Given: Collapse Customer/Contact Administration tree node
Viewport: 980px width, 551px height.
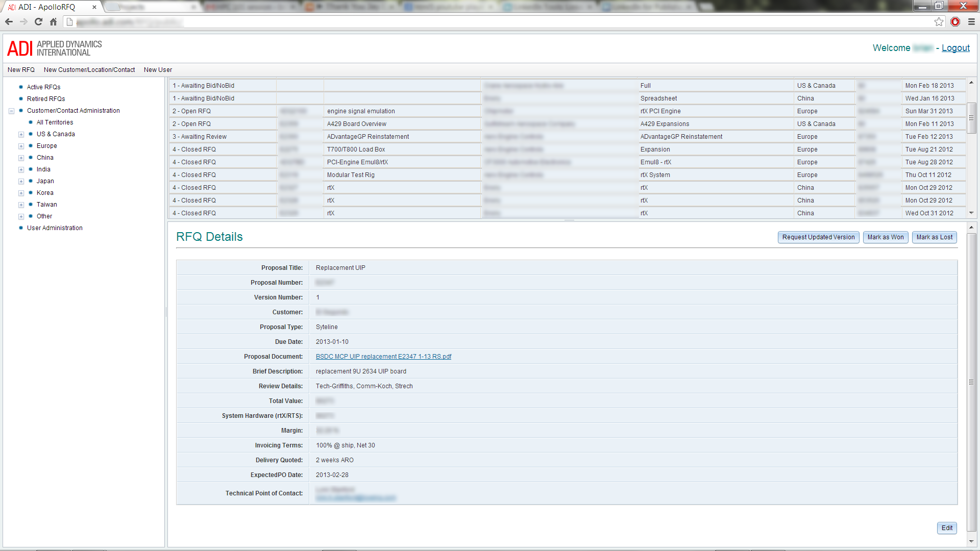Looking at the screenshot, I should point(11,111).
